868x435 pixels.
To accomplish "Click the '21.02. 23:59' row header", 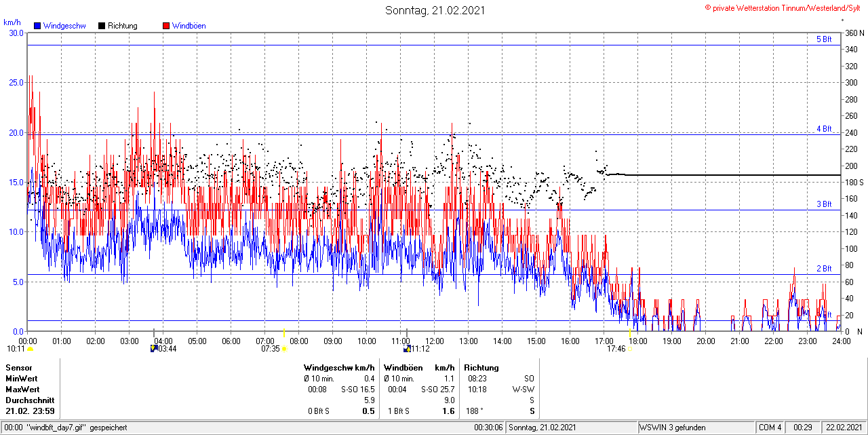I will point(30,411).
